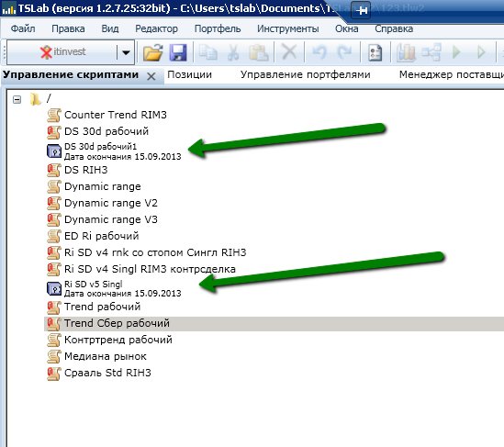504x447 pixels.
Task: Click the Paste clipboard icon
Action: [259, 52]
